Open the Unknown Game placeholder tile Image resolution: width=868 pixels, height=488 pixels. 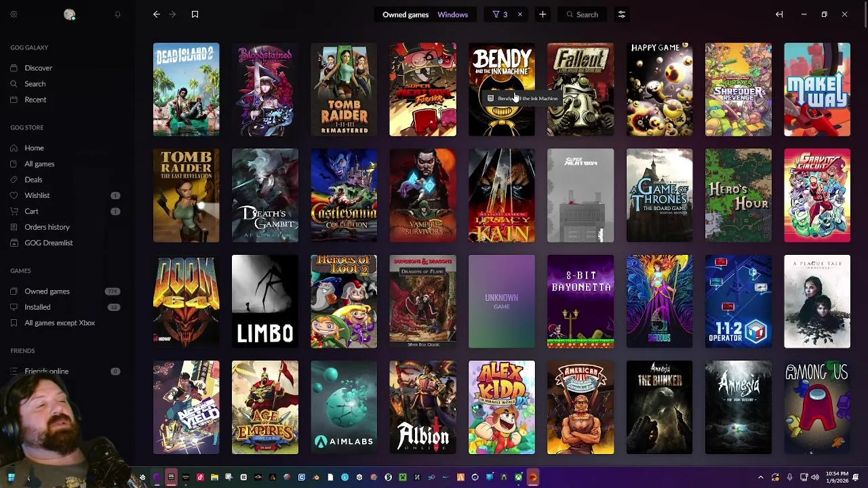coord(502,302)
